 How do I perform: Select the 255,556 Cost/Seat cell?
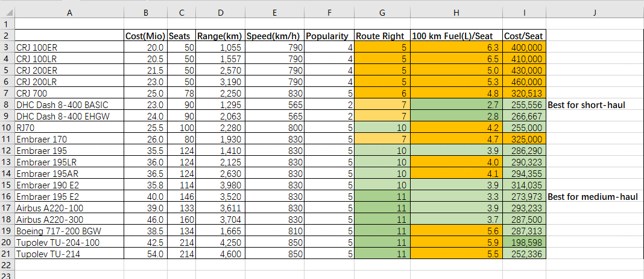tap(524, 104)
